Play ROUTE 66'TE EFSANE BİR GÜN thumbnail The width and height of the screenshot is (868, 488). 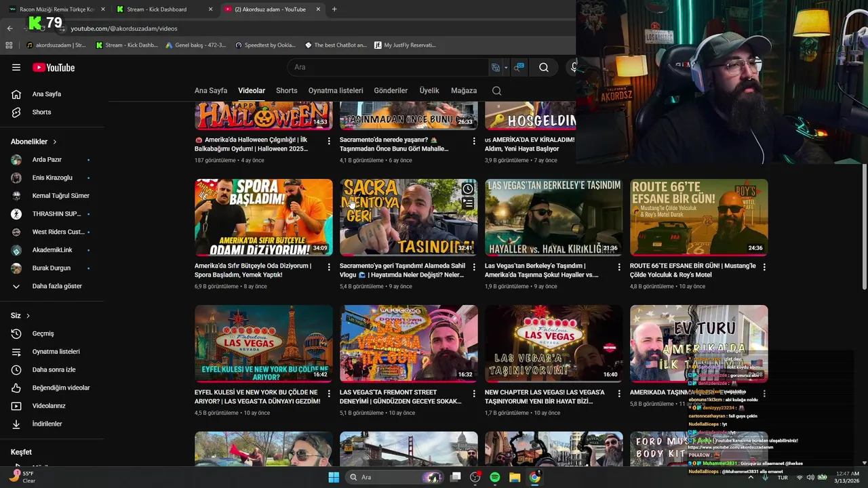699,218
